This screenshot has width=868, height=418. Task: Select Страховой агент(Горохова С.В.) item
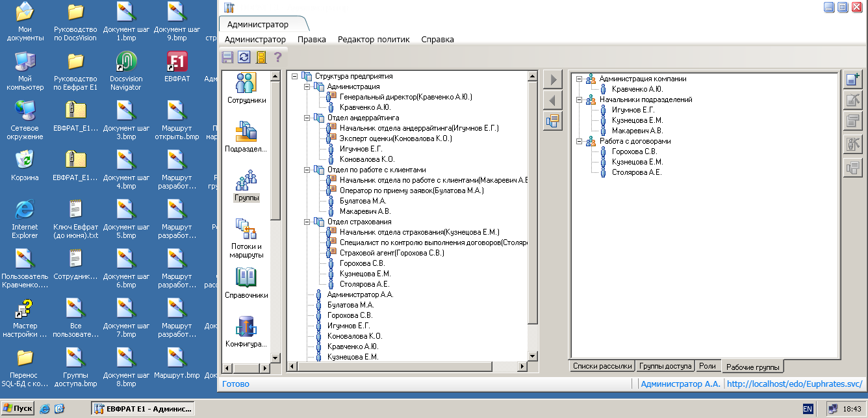pyautogui.click(x=392, y=253)
